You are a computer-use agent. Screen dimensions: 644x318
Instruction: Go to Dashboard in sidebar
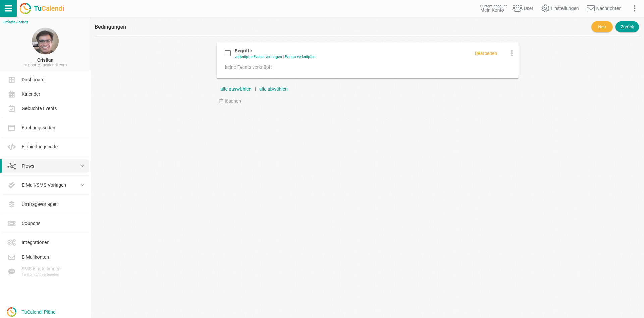(x=33, y=80)
